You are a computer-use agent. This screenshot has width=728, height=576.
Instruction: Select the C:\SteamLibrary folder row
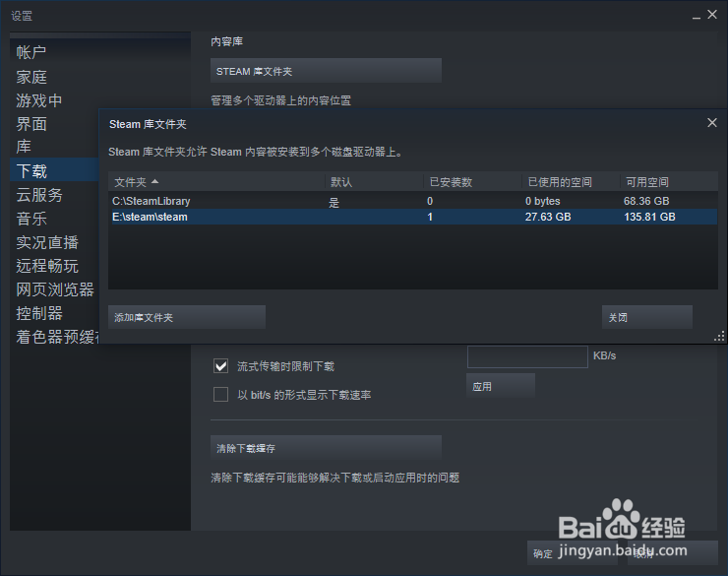point(413,201)
